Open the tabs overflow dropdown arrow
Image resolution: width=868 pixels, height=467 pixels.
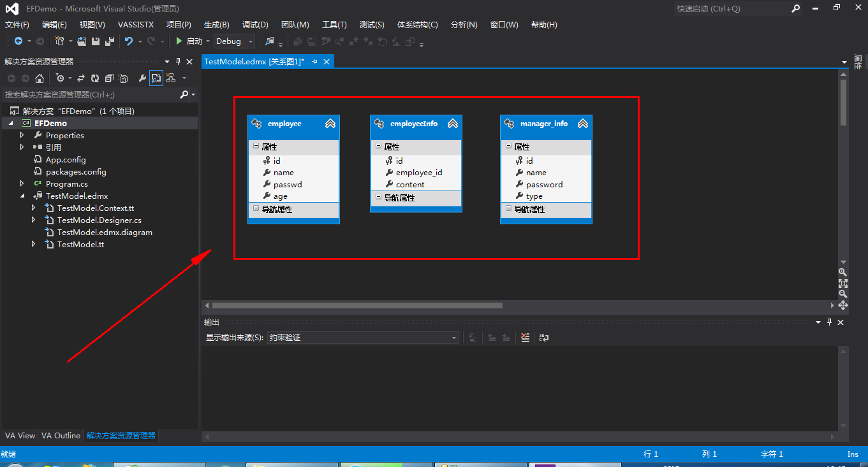(844, 62)
